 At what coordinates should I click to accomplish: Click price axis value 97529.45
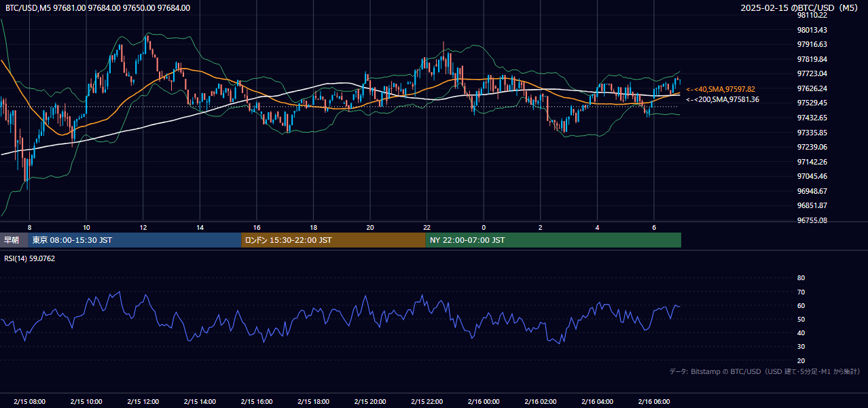[812, 103]
